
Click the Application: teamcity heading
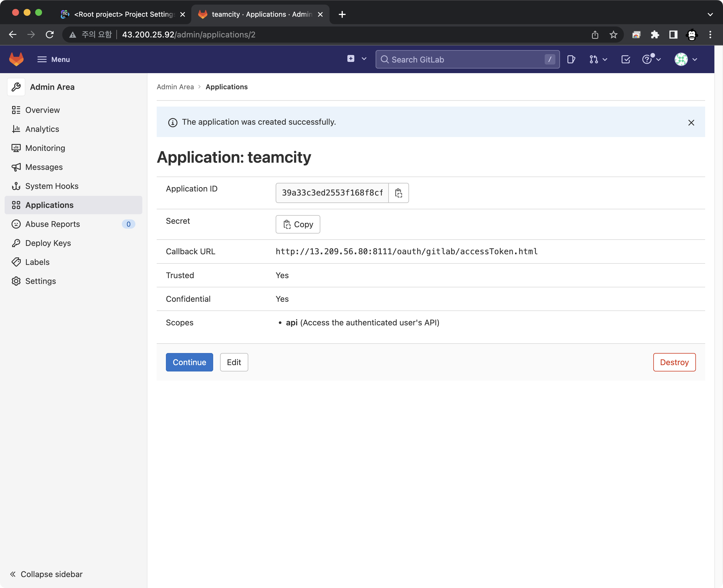pos(234,157)
